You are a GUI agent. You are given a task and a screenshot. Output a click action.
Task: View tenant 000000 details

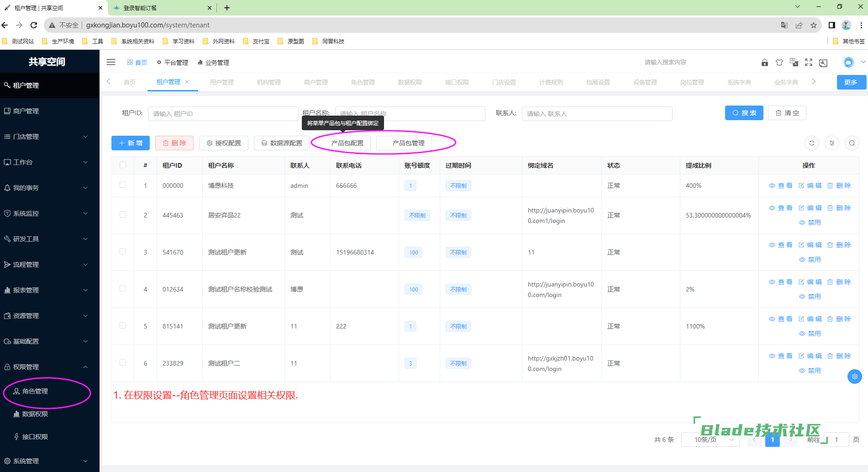(x=781, y=186)
